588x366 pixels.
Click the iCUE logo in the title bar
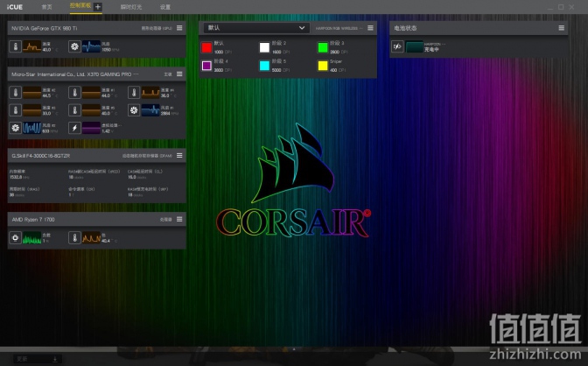coord(15,7)
